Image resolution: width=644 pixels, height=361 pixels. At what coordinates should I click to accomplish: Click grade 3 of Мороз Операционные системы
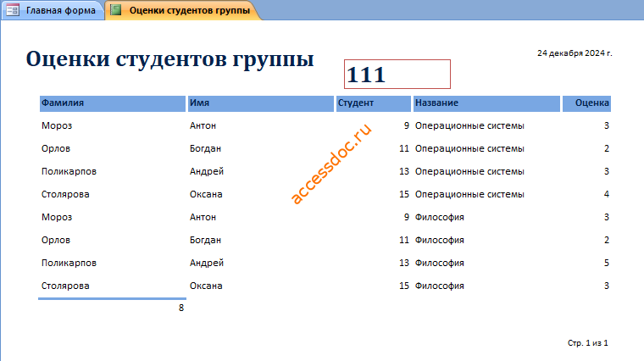tap(607, 125)
